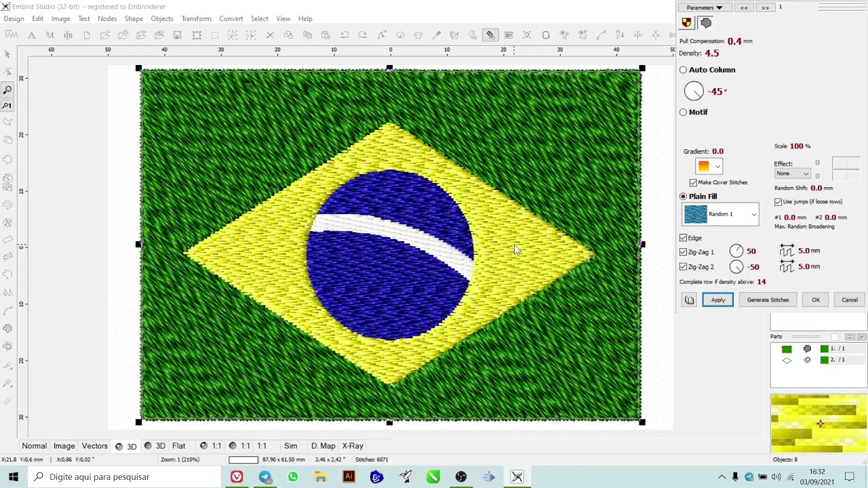Toggle the Zig-Zag 1 checkbox
The image size is (868, 488).
coord(683,252)
